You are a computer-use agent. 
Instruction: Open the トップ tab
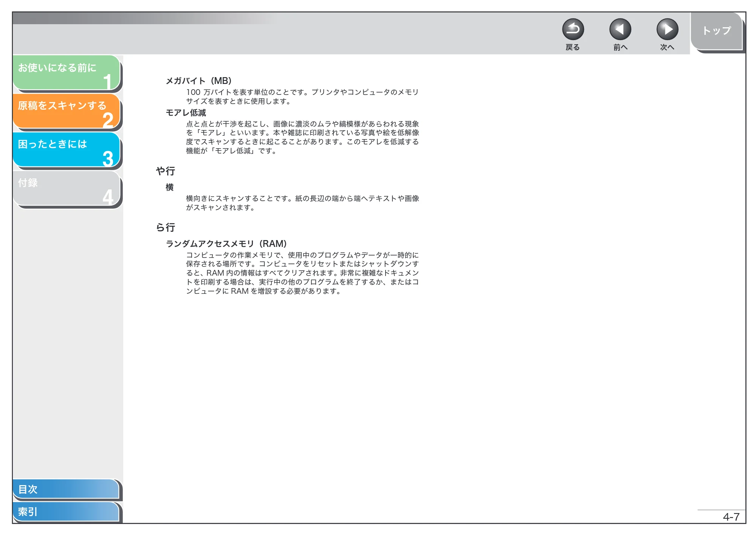pyautogui.click(x=717, y=31)
